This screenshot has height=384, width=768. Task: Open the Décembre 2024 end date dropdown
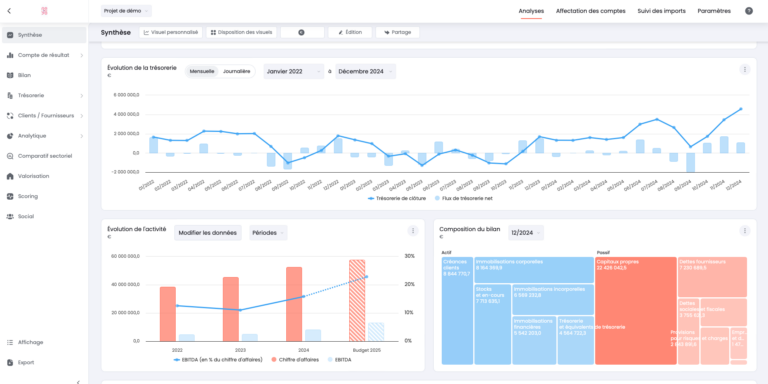[365, 72]
